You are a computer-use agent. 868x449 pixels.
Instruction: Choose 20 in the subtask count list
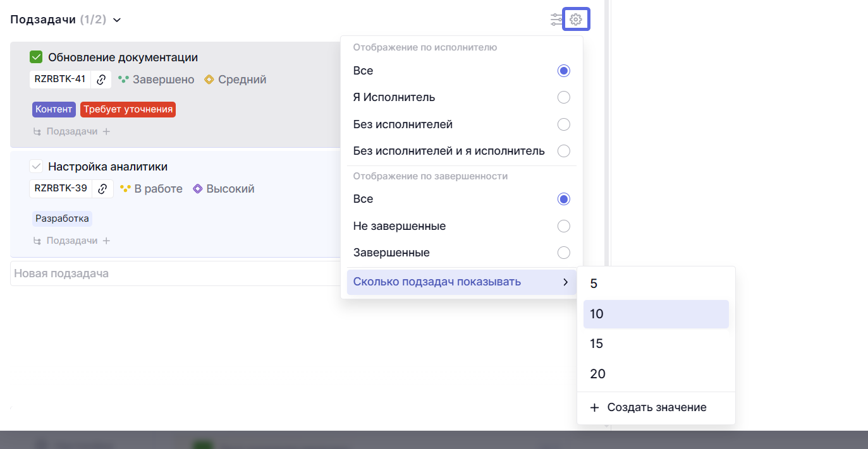[x=656, y=374]
